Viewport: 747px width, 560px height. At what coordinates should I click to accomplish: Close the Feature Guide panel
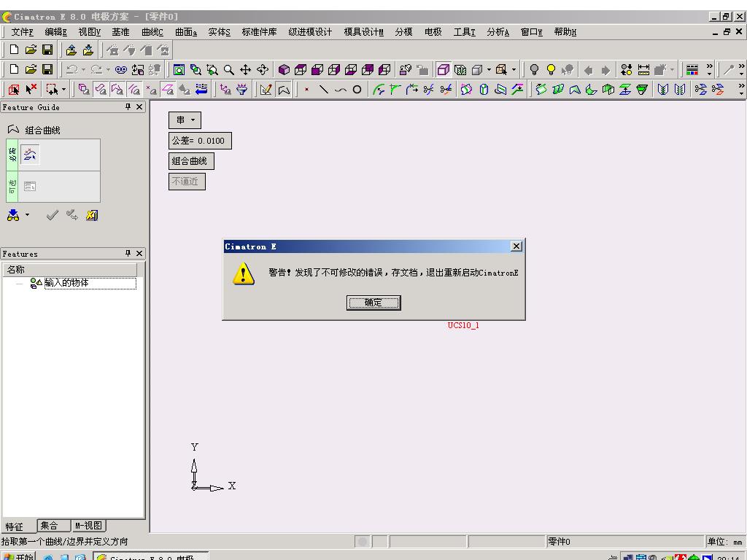tap(139, 106)
